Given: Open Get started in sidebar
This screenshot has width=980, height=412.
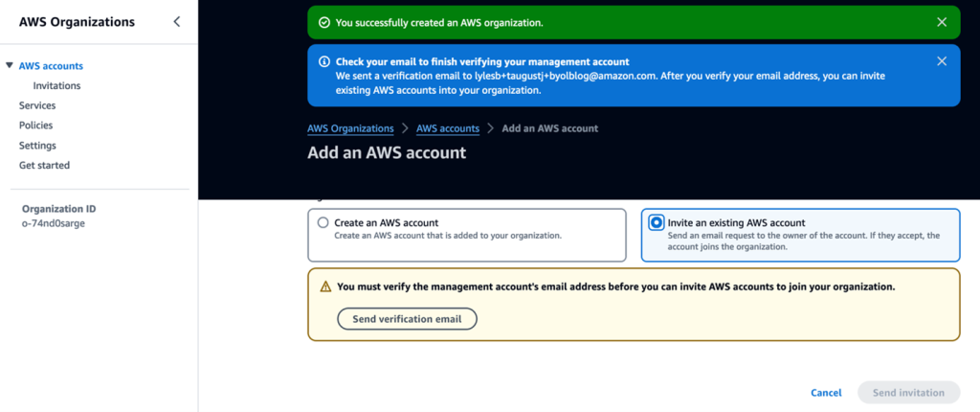Looking at the screenshot, I should pyautogui.click(x=44, y=166).
